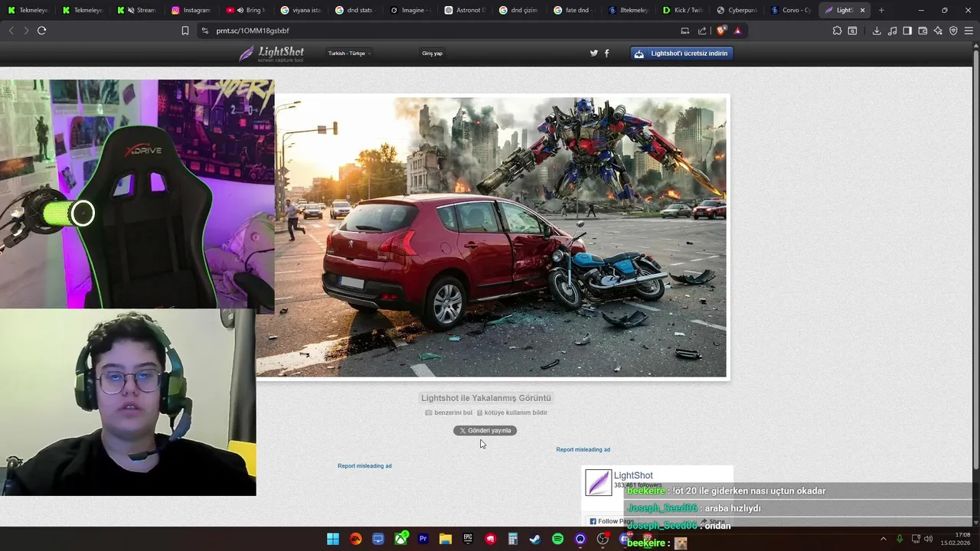Click the LightShot logo in the header
Viewport: 980px width, 551px height.
pyautogui.click(x=272, y=54)
